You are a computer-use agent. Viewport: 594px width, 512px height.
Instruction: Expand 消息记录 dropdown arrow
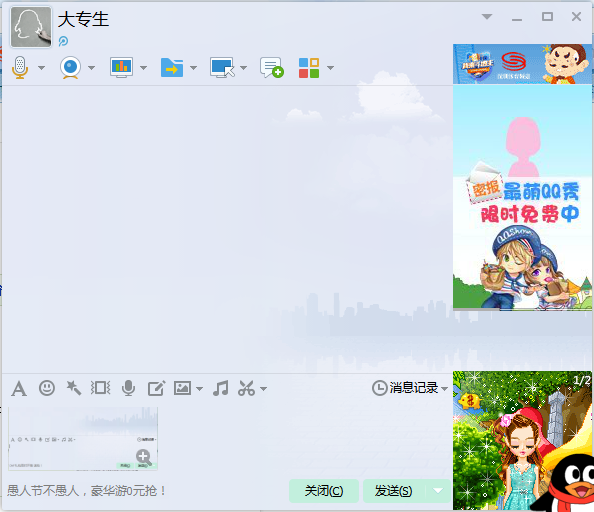click(x=444, y=389)
